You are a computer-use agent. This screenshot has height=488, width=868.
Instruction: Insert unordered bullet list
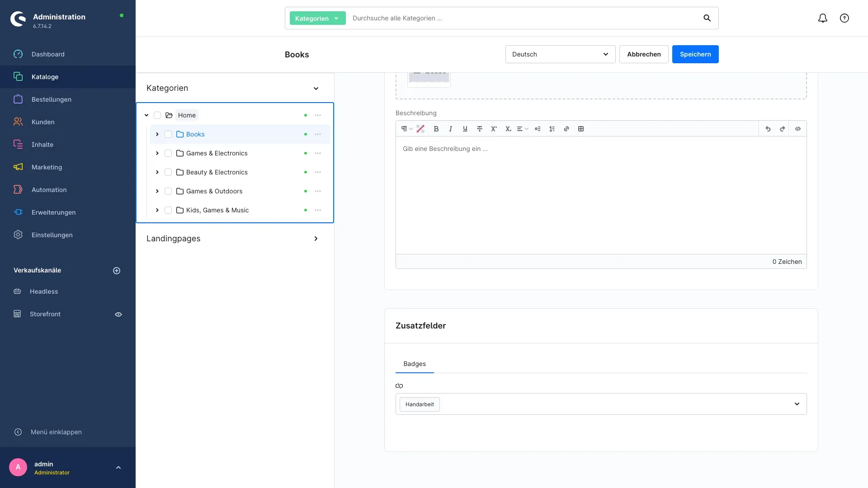coord(538,129)
